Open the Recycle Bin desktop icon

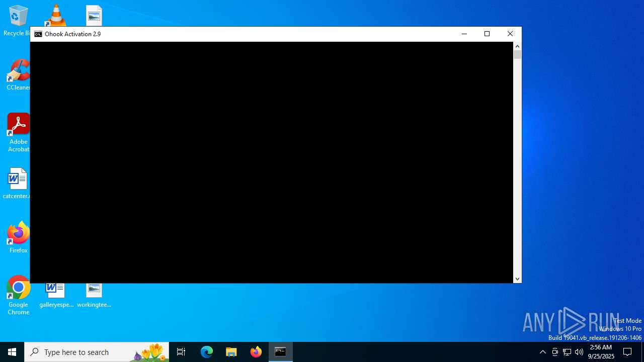[x=18, y=20]
